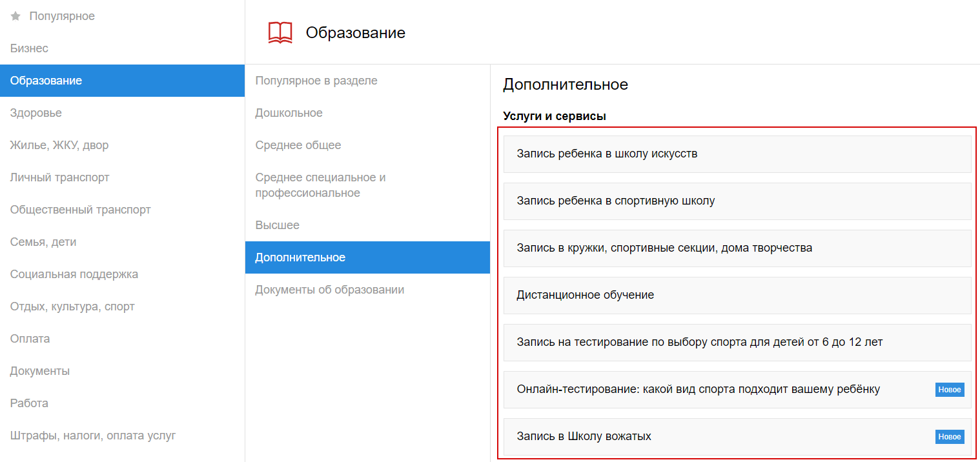The height and width of the screenshot is (462, 980).
Task: Open Высшее education subsection
Action: tap(277, 225)
